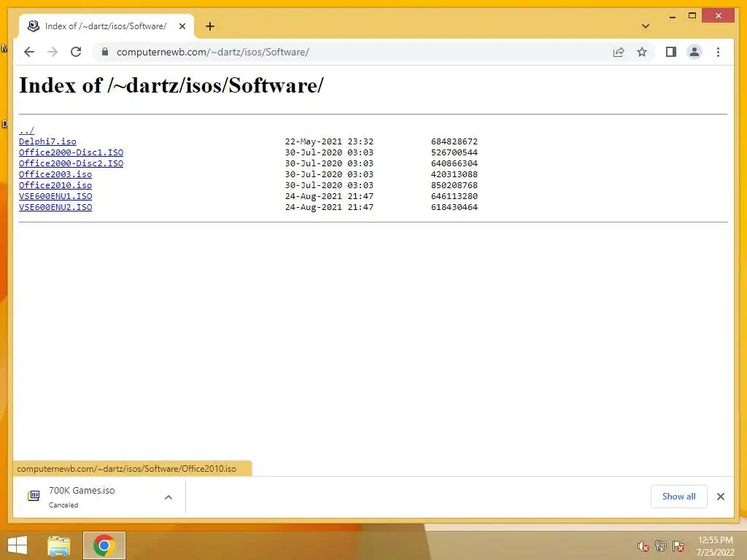The width and height of the screenshot is (747, 560).
Task: Open the Action Center flag icon
Action: 678,546
